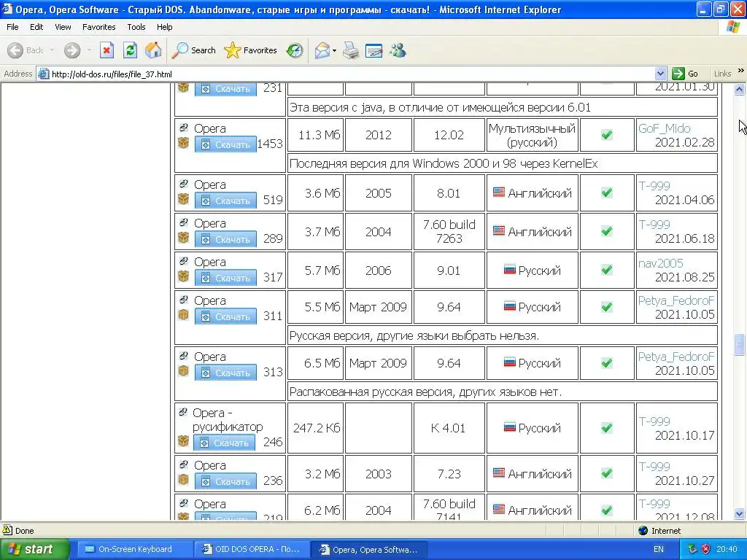Click the package box icon in Opera 8.01 row
The image size is (747, 560).
coord(183,199)
